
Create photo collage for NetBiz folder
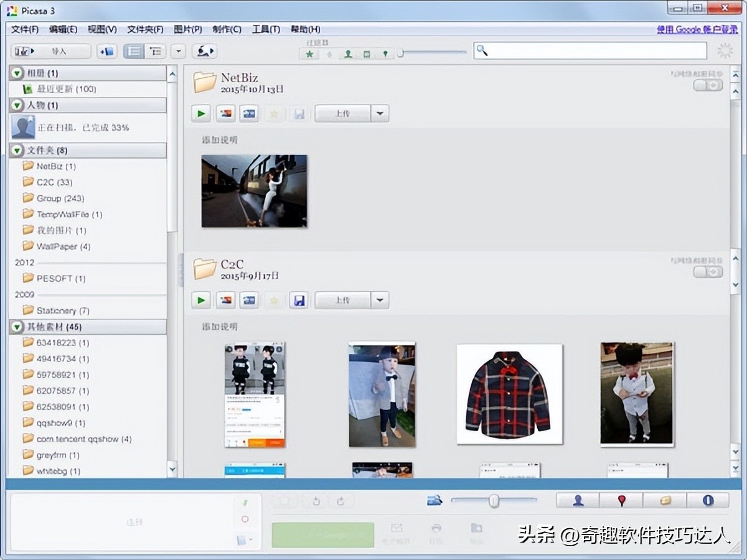pyautogui.click(x=225, y=114)
